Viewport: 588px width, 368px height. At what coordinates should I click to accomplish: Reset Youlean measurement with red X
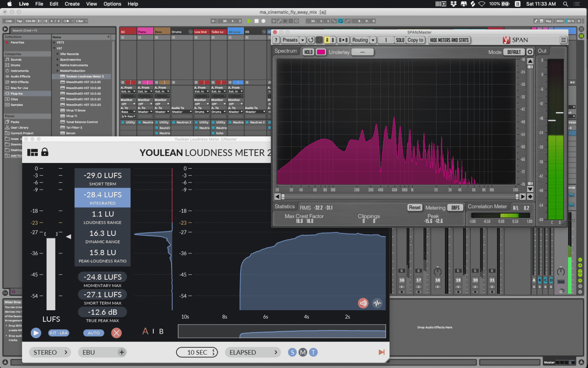[x=116, y=333]
